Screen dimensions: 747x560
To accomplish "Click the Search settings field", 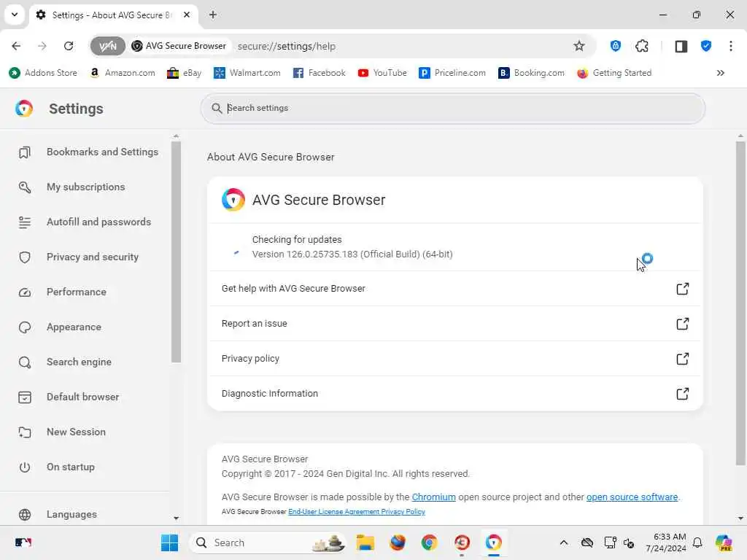I will (x=452, y=108).
